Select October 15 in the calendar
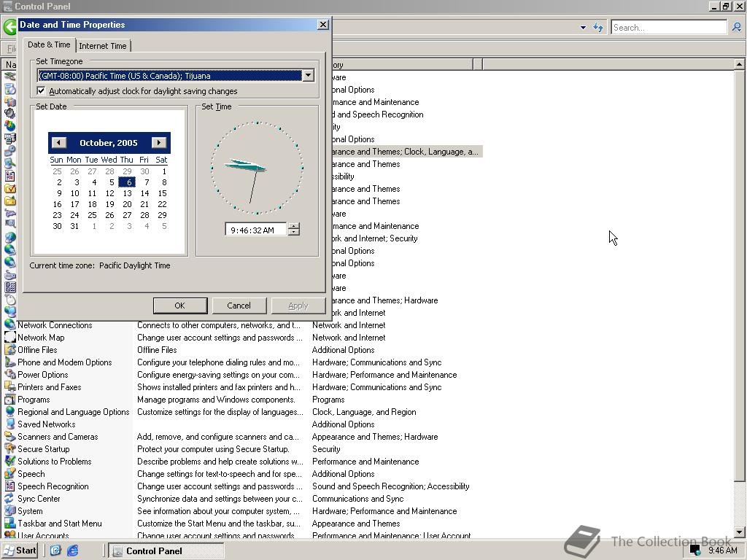Screen dimensions: 747x560 [162, 193]
